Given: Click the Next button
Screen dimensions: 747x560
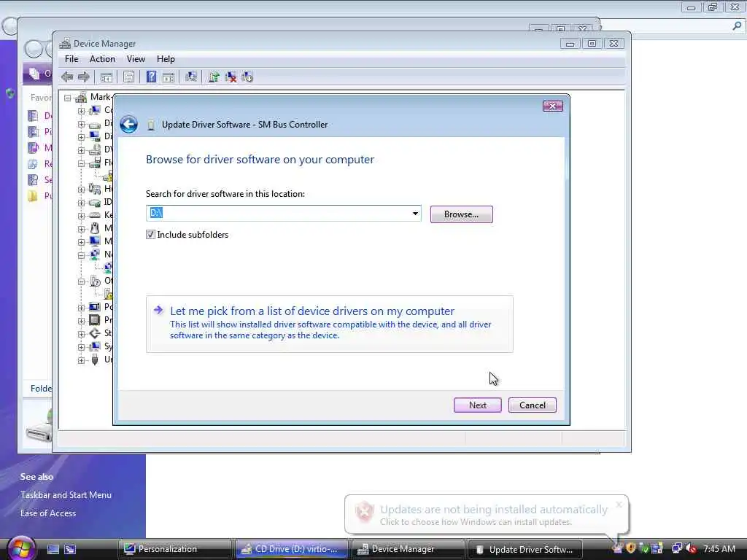Looking at the screenshot, I should (477, 405).
